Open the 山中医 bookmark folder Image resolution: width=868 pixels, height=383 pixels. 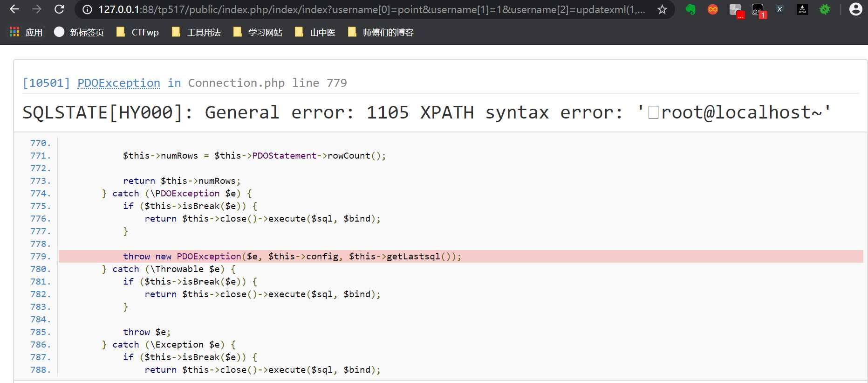(x=315, y=32)
